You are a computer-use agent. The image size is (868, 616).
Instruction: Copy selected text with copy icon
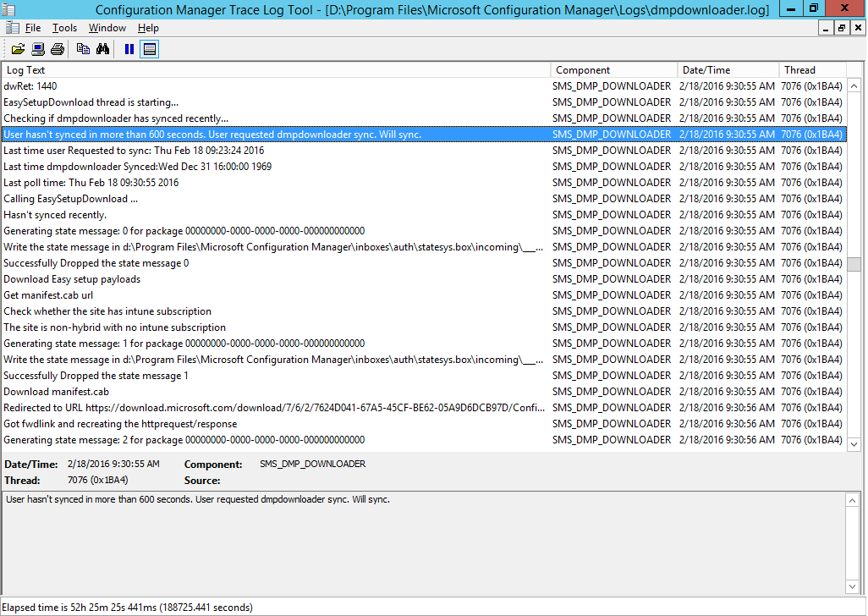pyautogui.click(x=83, y=49)
